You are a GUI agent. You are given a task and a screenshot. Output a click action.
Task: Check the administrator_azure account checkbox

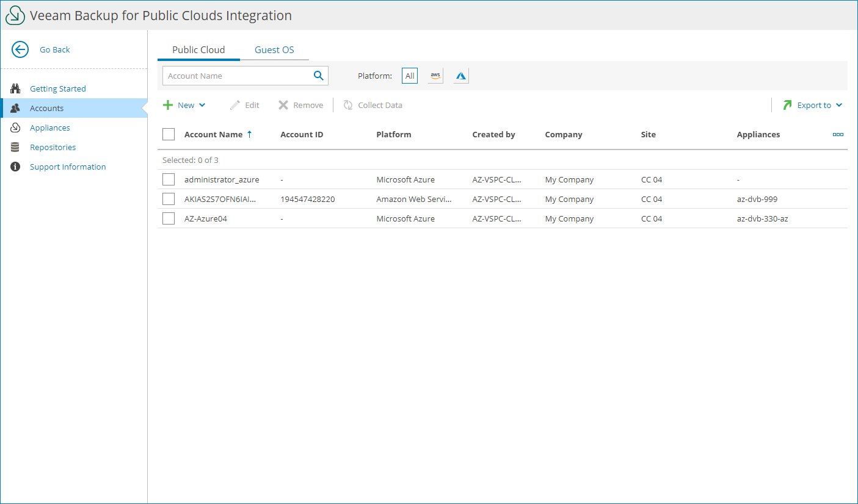(x=169, y=179)
